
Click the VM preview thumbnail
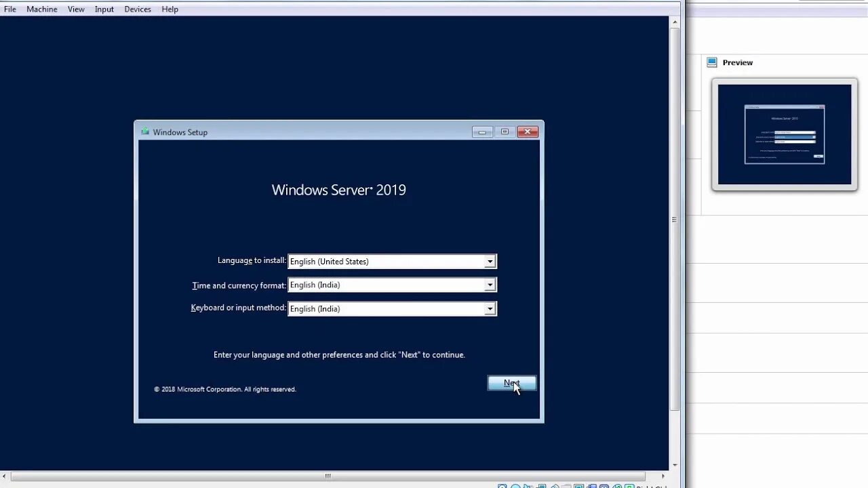(x=785, y=134)
